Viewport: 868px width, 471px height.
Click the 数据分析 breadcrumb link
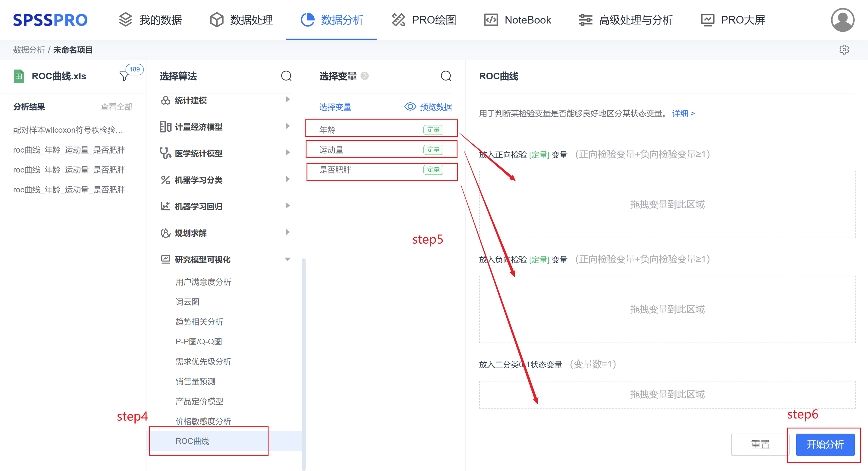click(x=29, y=50)
